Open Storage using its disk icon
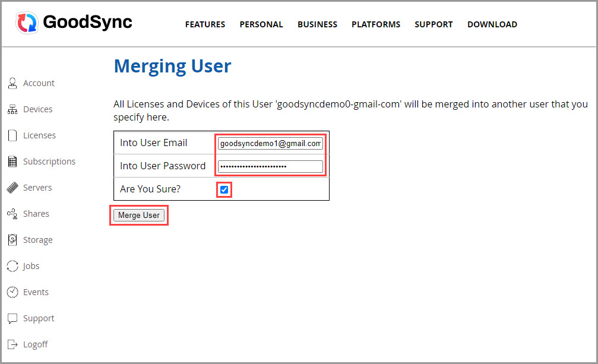Screen dimensions: 598x364 click(12, 239)
